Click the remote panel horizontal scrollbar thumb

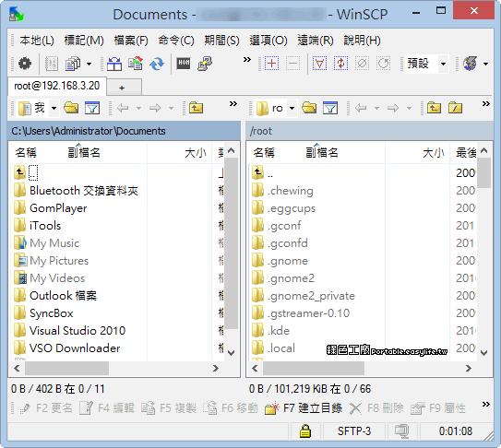314,368
